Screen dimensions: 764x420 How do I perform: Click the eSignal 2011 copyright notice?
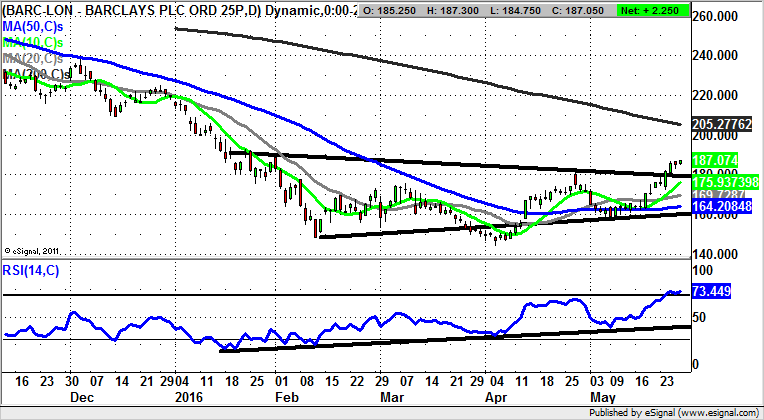(x=33, y=250)
